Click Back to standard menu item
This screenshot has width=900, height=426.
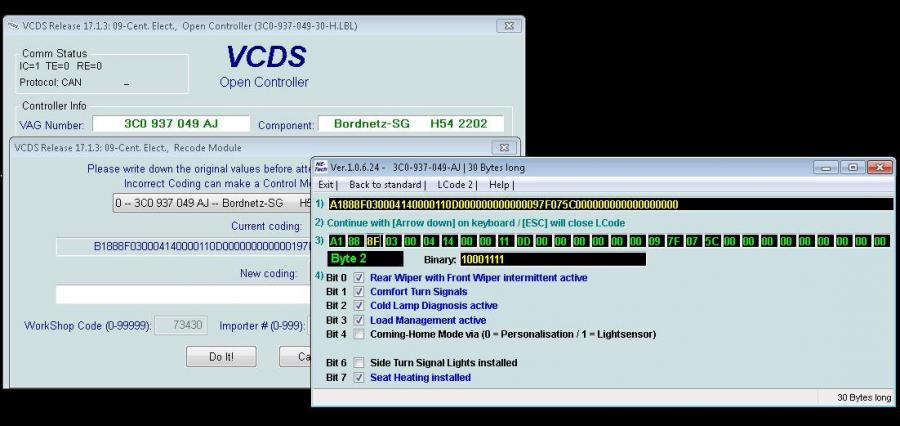click(385, 185)
